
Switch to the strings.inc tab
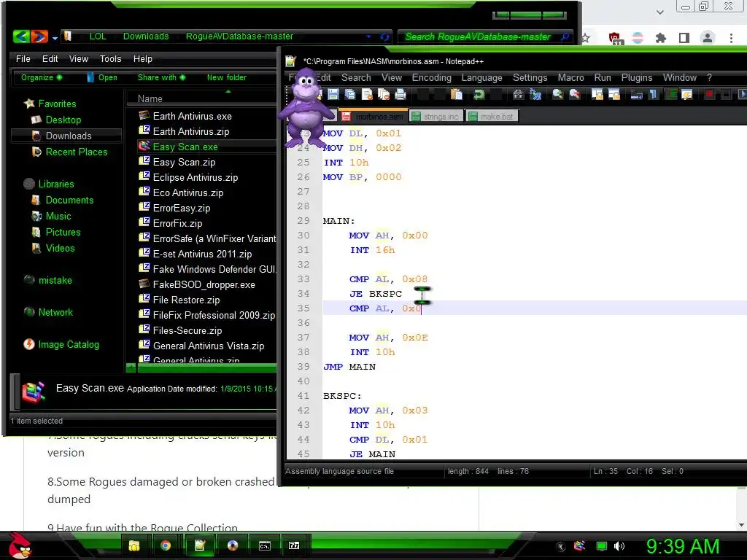436,116
